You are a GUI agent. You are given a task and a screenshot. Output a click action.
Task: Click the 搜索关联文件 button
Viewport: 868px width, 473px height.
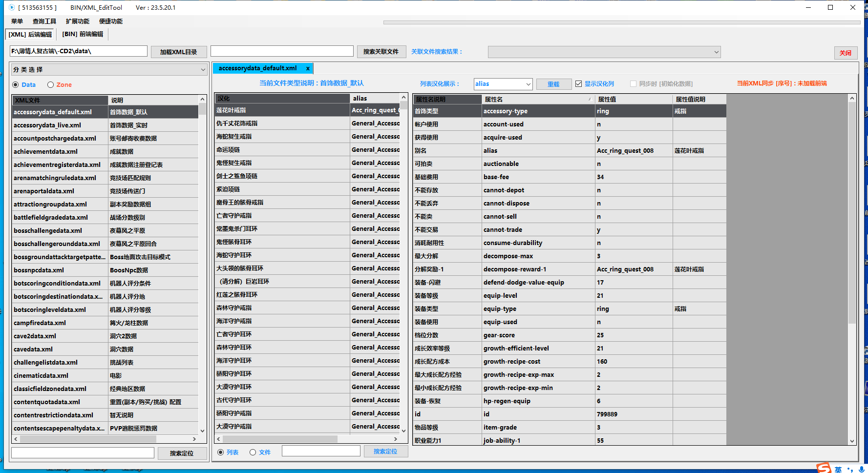(x=381, y=52)
